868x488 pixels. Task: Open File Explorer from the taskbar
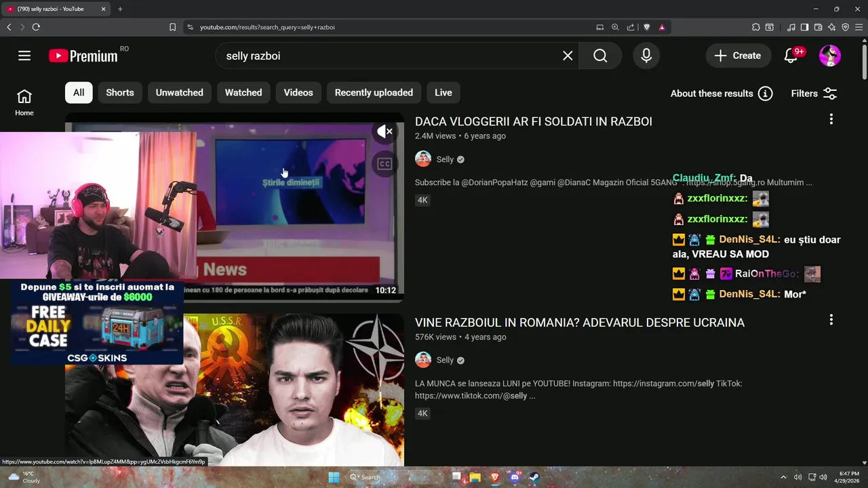coord(475,477)
